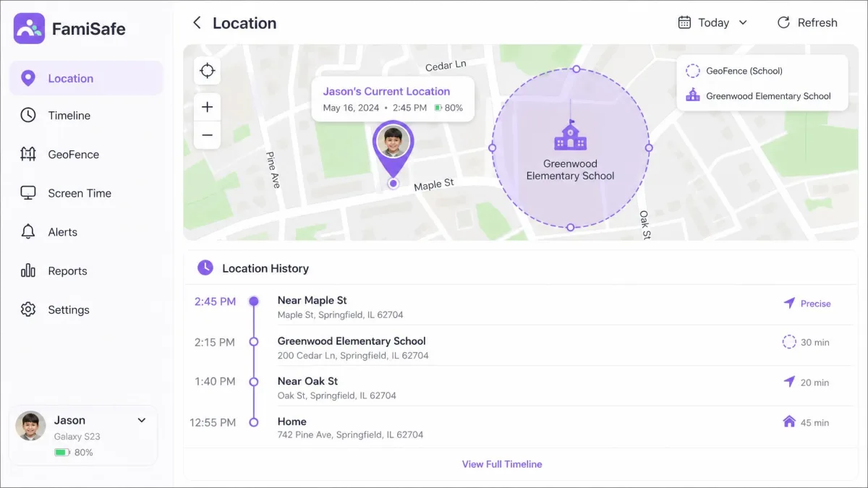868x488 pixels.
Task: Open the Location menu item
Action: click(86, 78)
